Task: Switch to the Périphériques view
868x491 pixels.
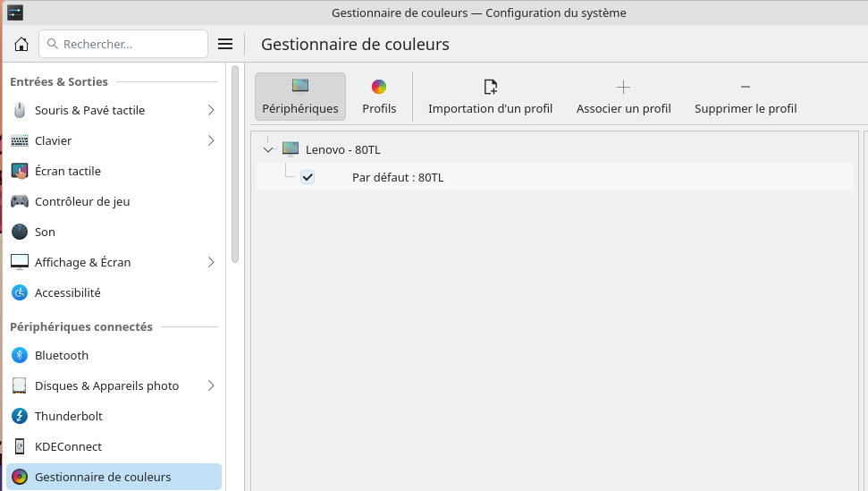Action: (x=300, y=97)
